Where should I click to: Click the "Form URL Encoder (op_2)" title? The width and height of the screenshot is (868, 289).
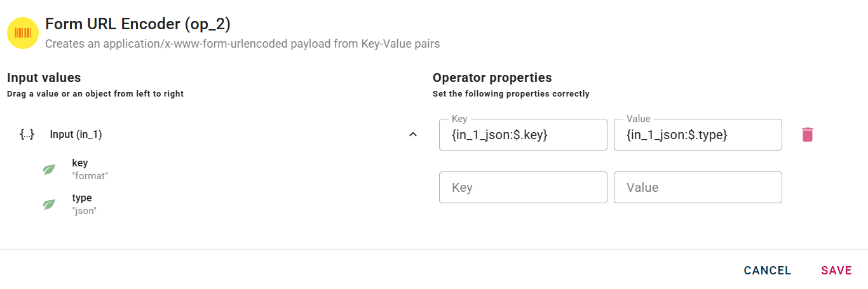(x=138, y=25)
